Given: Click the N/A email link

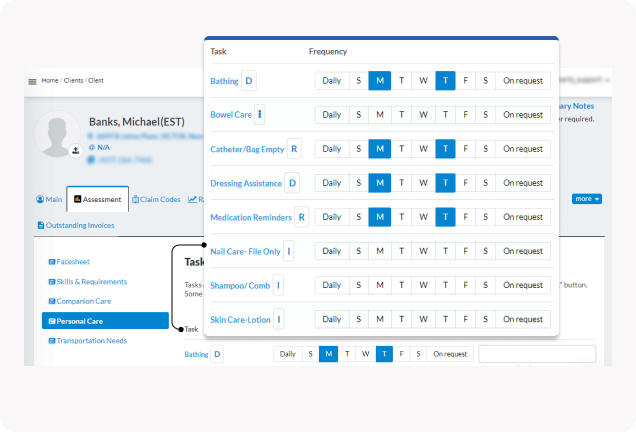Looking at the screenshot, I should (103, 147).
